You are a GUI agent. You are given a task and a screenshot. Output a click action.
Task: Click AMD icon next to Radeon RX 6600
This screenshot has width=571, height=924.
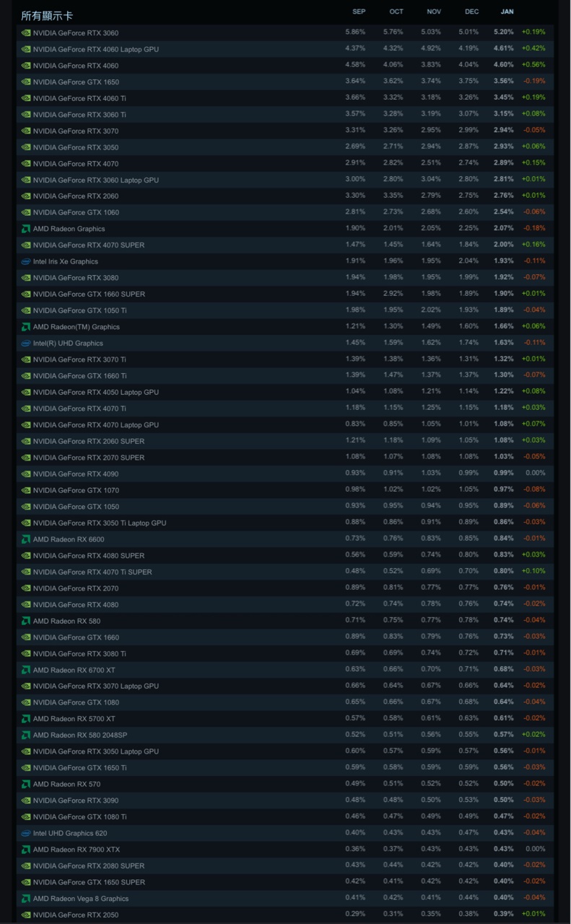[x=26, y=539]
